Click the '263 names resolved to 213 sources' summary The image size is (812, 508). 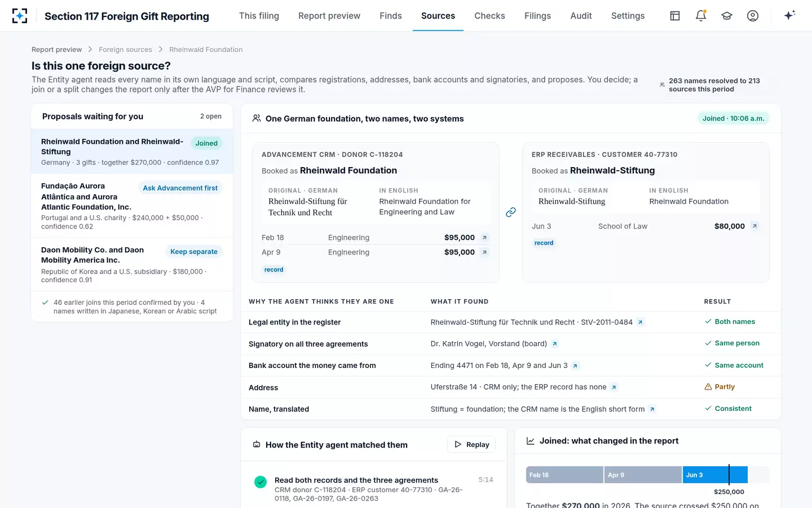point(714,85)
